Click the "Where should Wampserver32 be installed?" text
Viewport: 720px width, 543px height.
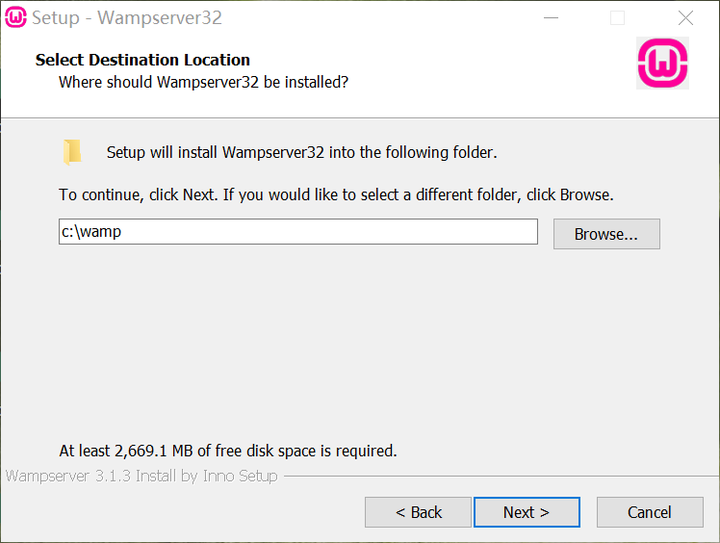pos(203,82)
